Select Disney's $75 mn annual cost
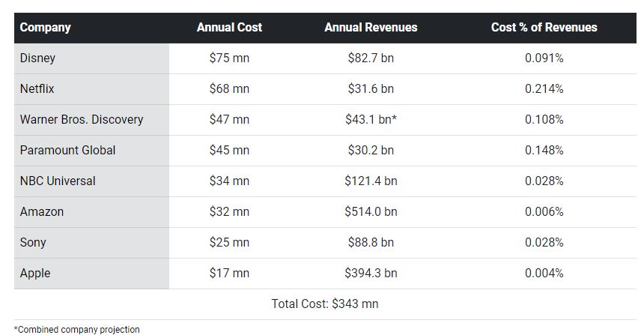Image resolution: width=644 pixels, height=335 pixels. [229, 58]
